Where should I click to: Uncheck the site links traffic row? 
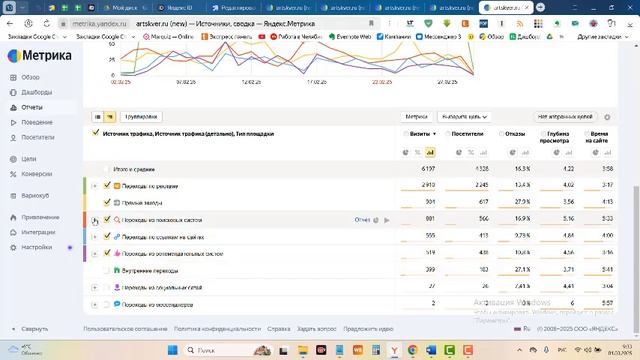pyautogui.click(x=107, y=236)
